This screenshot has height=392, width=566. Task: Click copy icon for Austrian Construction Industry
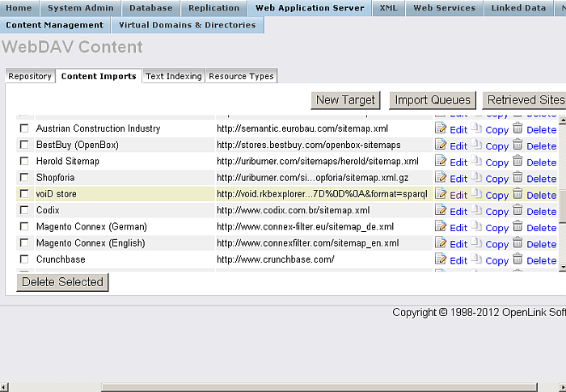tap(476, 128)
